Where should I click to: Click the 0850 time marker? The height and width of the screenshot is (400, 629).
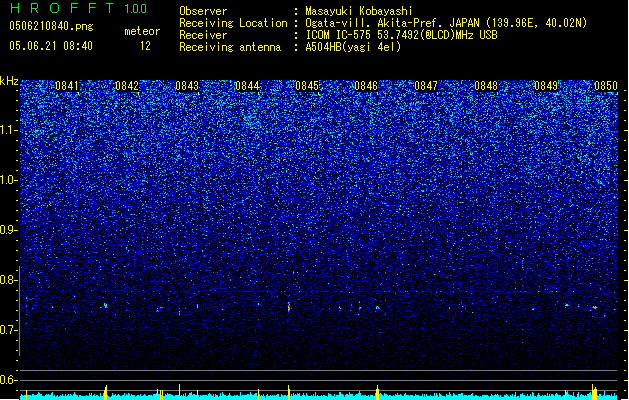click(606, 86)
